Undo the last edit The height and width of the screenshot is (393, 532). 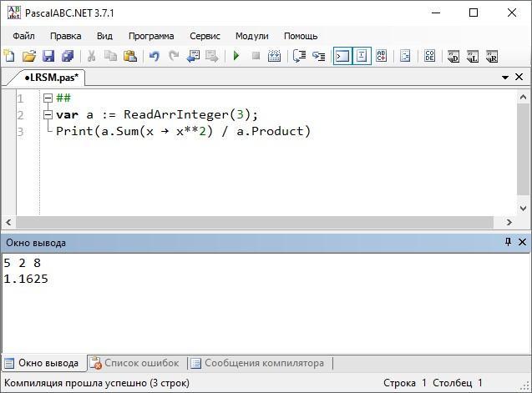pos(154,57)
